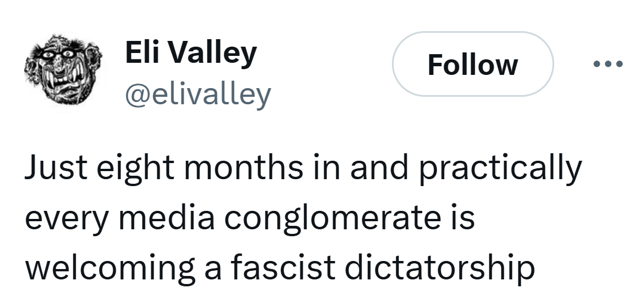The width and height of the screenshot is (644, 299).
Task: Open the three-dot more options menu
Action: [x=608, y=64]
